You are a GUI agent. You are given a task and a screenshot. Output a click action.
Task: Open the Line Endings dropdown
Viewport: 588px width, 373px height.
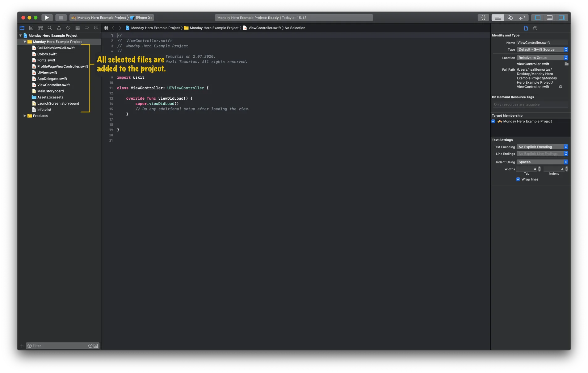pos(542,154)
